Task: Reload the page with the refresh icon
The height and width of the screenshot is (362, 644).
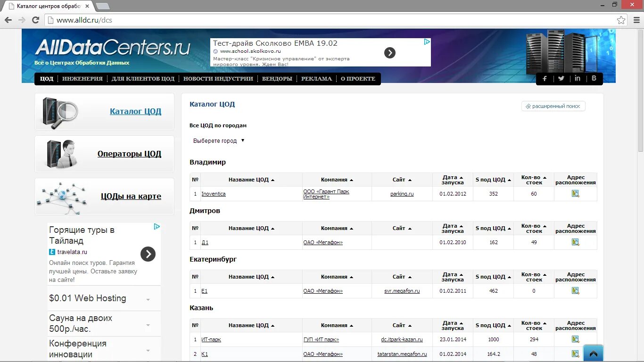Action: click(35, 20)
